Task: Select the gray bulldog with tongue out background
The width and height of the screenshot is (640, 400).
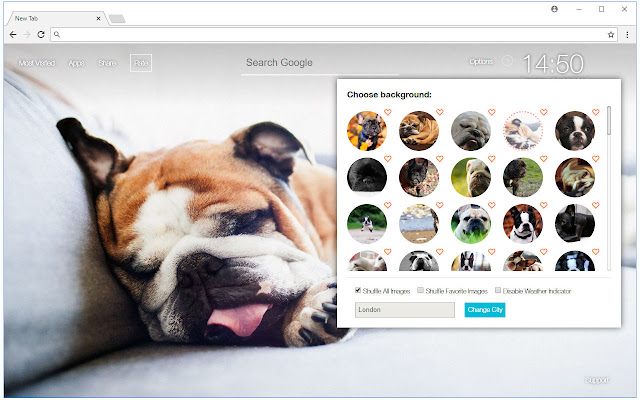Action: click(x=471, y=131)
